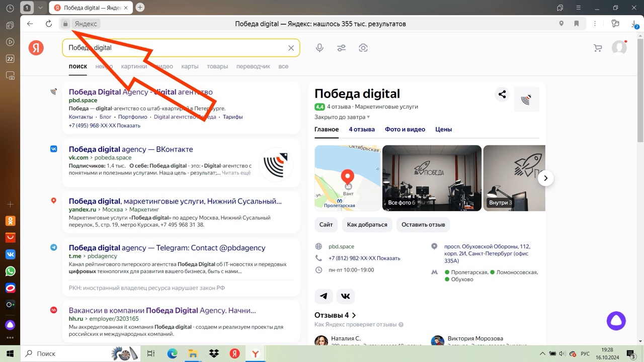
Task: Open the hh.ru vacancies search result
Action: click(162, 310)
